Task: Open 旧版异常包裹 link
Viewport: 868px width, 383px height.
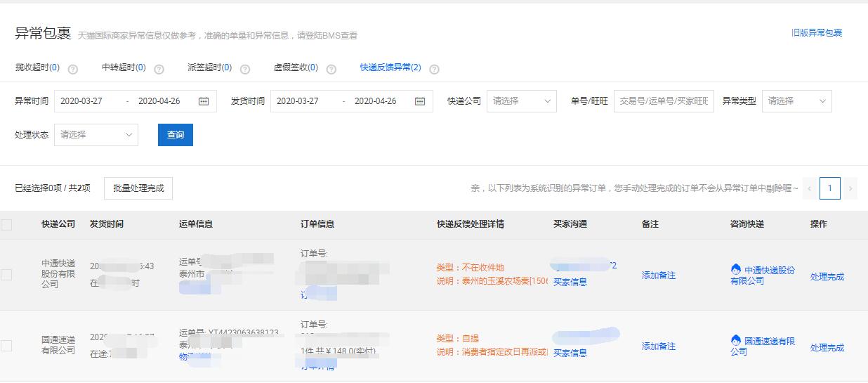Action: point(817,33)
